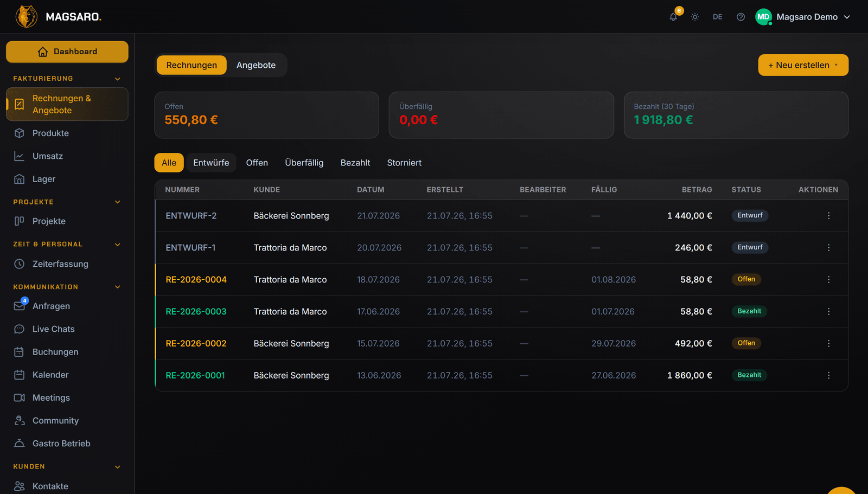Open Produkte box icon in sidebar
The width and height of the screenshot is (868, 494).
click(20, 133)
